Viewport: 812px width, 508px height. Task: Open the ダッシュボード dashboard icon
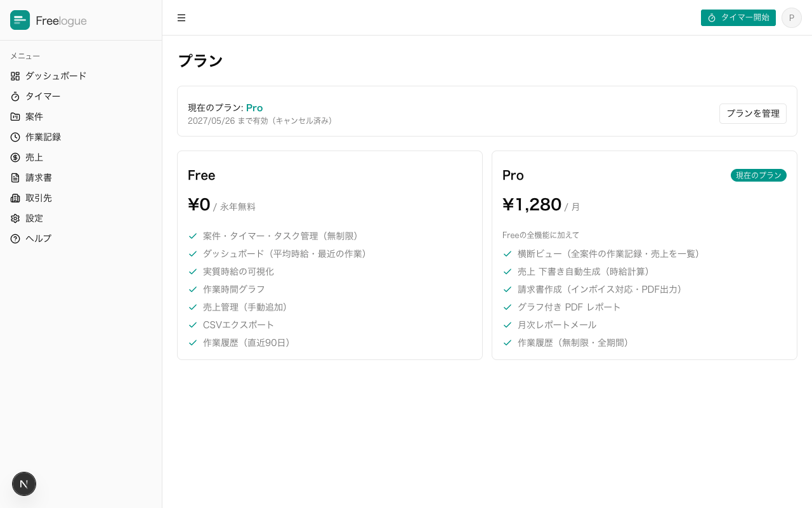(x=15, y=76)
